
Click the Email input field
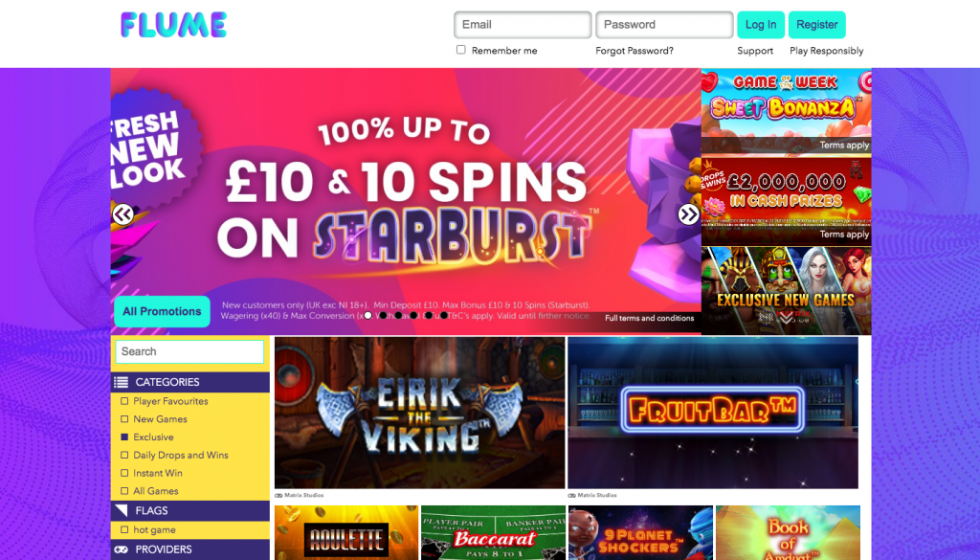[x=523, y=25]
